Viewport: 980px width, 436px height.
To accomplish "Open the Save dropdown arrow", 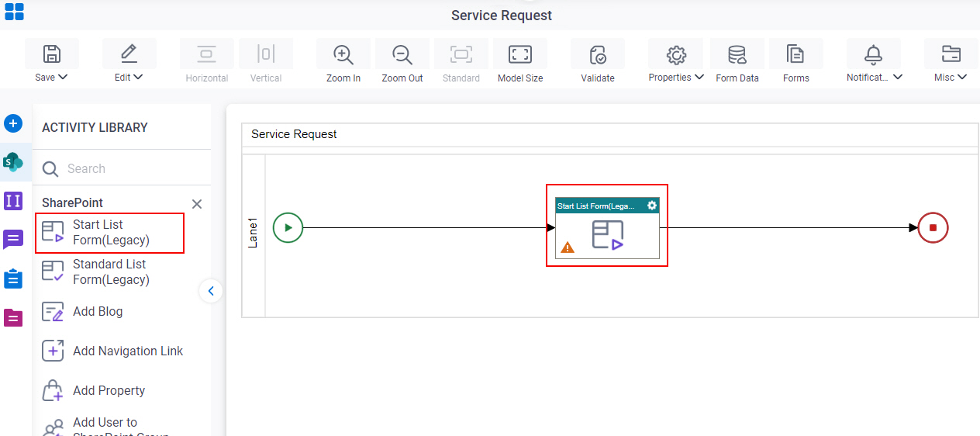I will pyautogui.click(x=64, y=77).
